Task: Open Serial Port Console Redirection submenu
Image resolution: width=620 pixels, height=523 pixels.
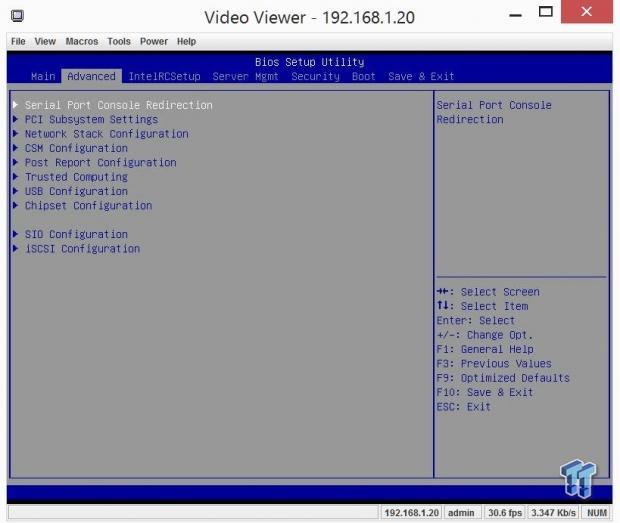Action: [119, 105]
